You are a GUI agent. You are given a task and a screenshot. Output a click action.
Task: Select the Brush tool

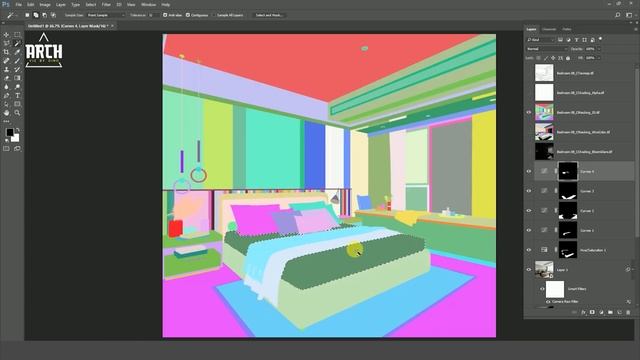pyautogui.click(x=17, y=61)
